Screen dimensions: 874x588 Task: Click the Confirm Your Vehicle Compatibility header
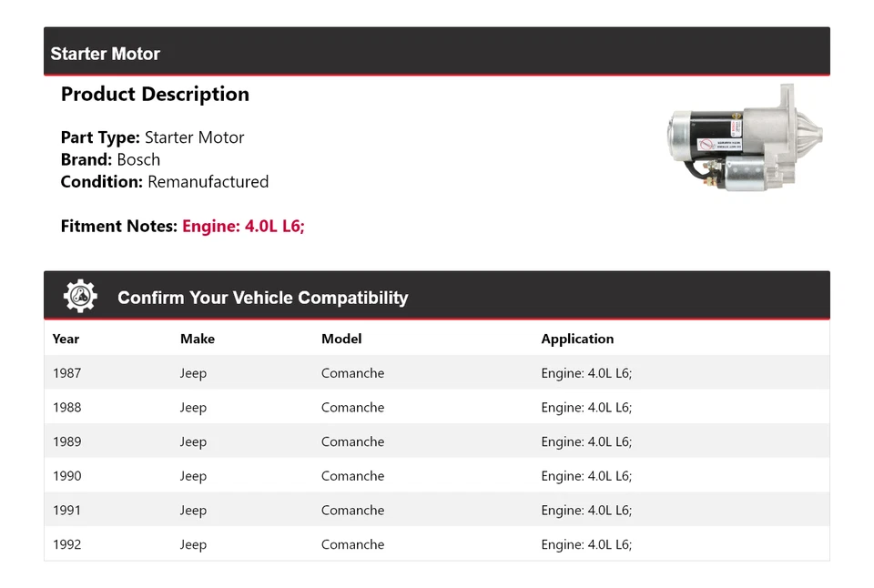pyautogui.click(x=262, y=298)
